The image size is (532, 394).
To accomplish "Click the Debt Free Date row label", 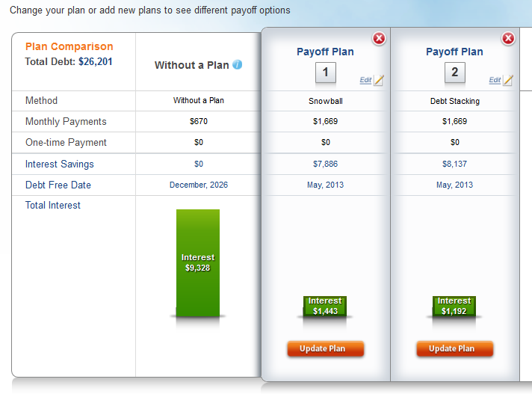I will 58,185.
